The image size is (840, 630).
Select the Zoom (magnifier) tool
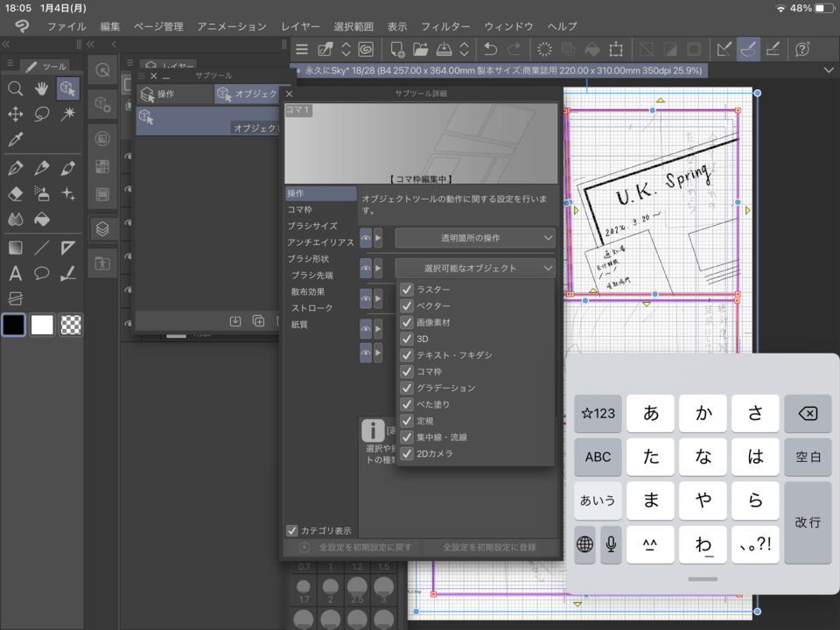[17, 87]
